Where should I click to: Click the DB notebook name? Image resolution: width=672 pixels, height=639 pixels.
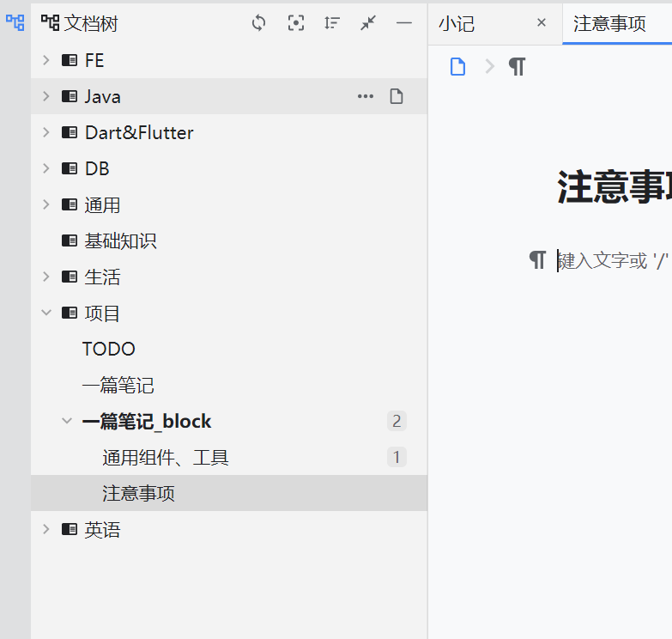tap(97, 168)
